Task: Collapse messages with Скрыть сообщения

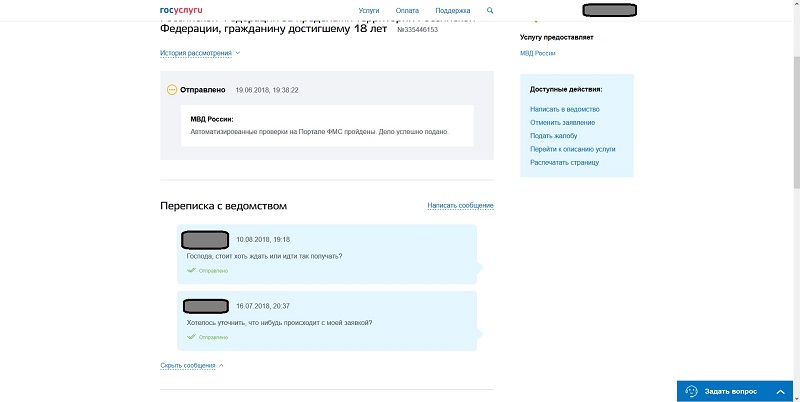Action: [x=191, y=365]
